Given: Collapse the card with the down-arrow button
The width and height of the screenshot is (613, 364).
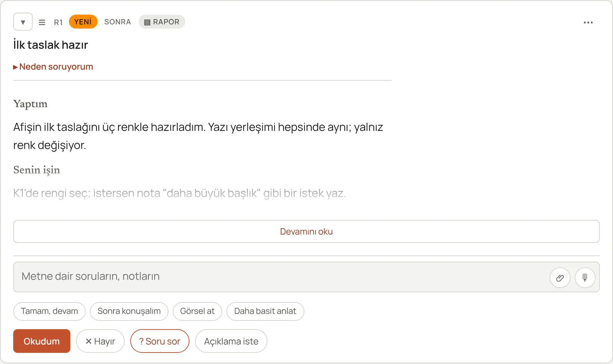Looking at the screenshot, I should (23, 22).
